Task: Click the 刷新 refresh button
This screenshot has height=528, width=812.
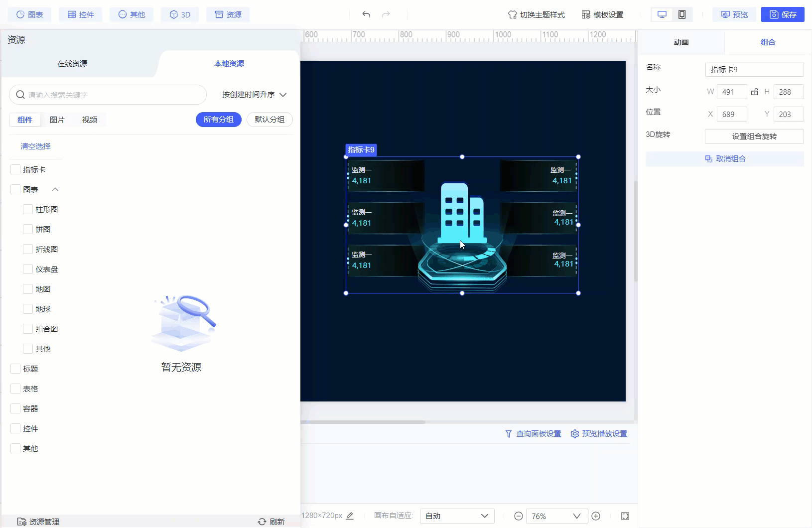Action: click(x=271, y=522)
